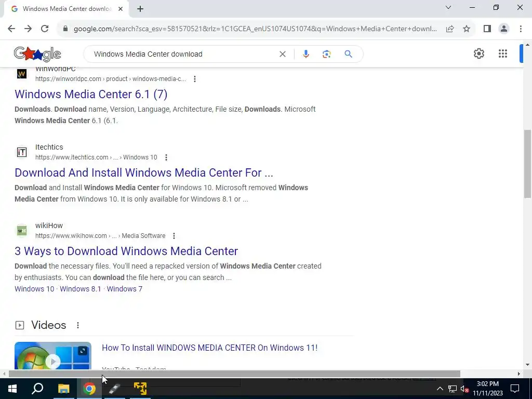Open How To Install WINDOWS MEDIA CENTER video
This screenshot has width=532, height=399.
[210, 348]
